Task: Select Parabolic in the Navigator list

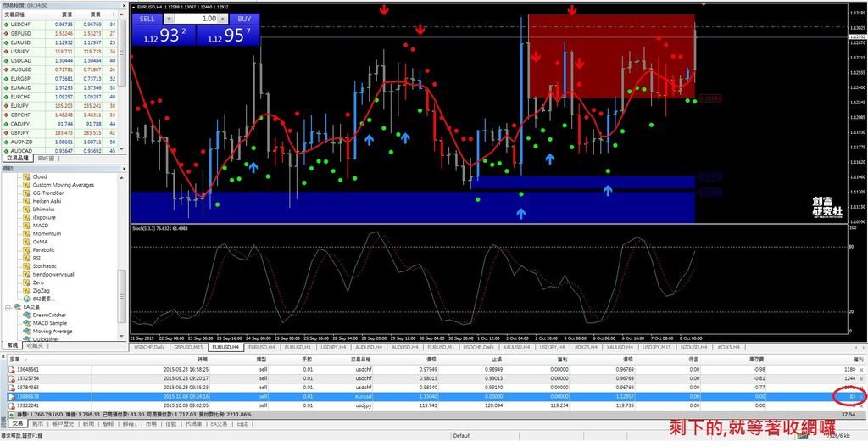Action: click(x=44, y=250)
